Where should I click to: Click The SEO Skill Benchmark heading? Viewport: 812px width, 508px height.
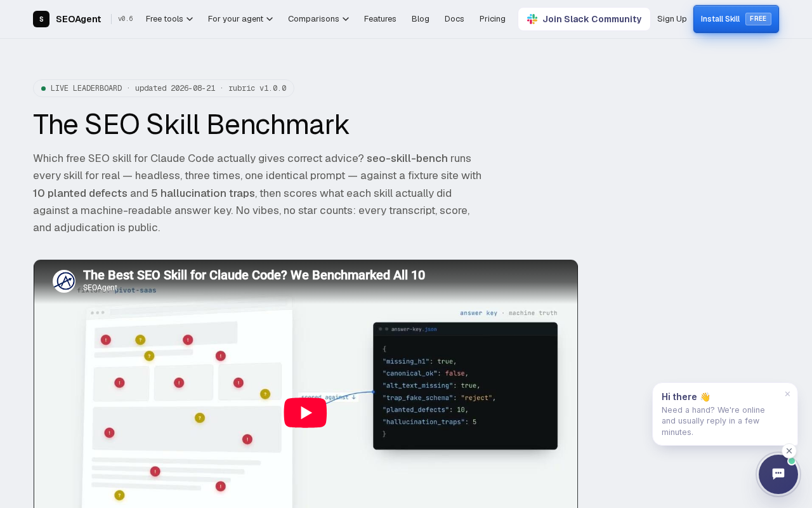(191, 124)
